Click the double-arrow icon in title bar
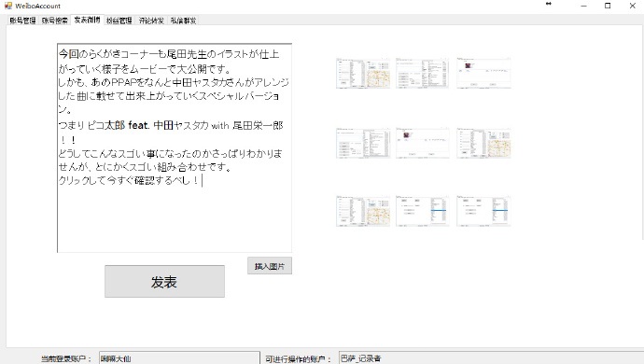644x364 pixels. (548, 4)
